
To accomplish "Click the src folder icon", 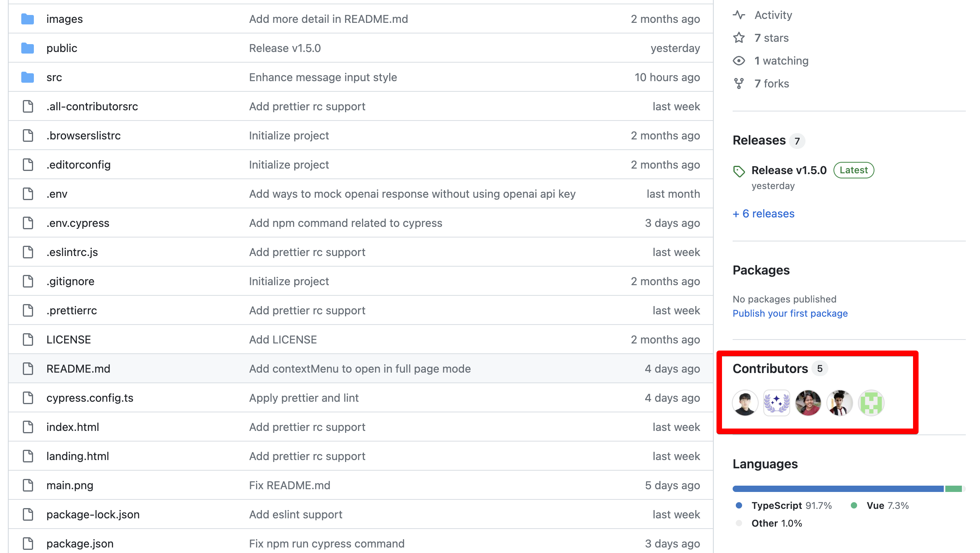I will coord(28,77).
